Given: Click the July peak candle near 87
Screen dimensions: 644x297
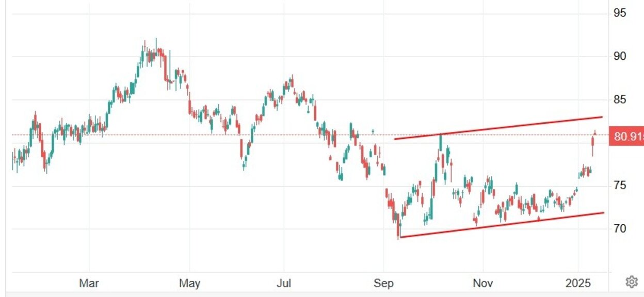Looking at the screenshot, I should pyautogui.click(x=292, y=81).
